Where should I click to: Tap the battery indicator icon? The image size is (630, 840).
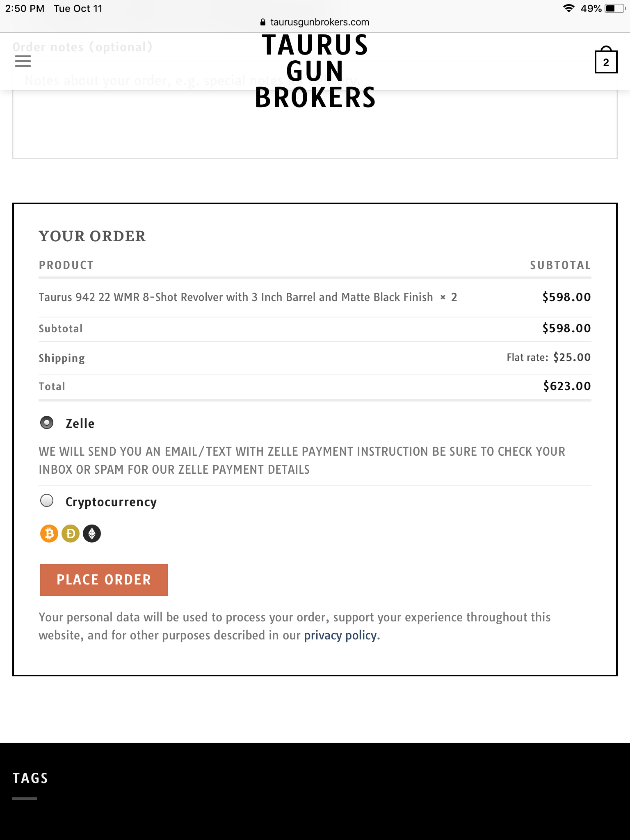click(615, 8)
